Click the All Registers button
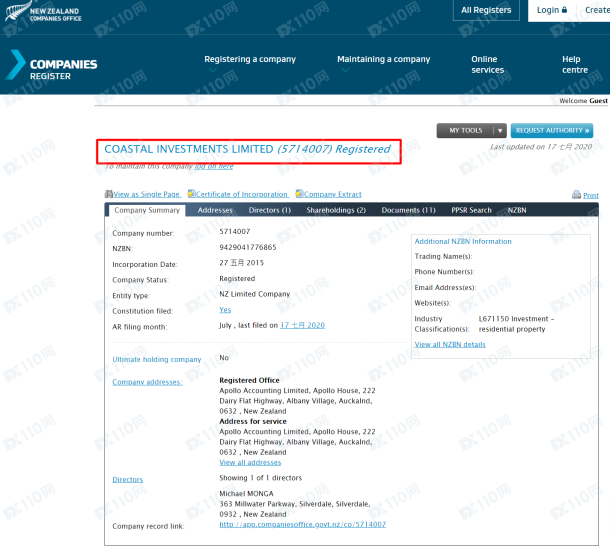Viewport: 610px width, 548px height. [486, 10]
